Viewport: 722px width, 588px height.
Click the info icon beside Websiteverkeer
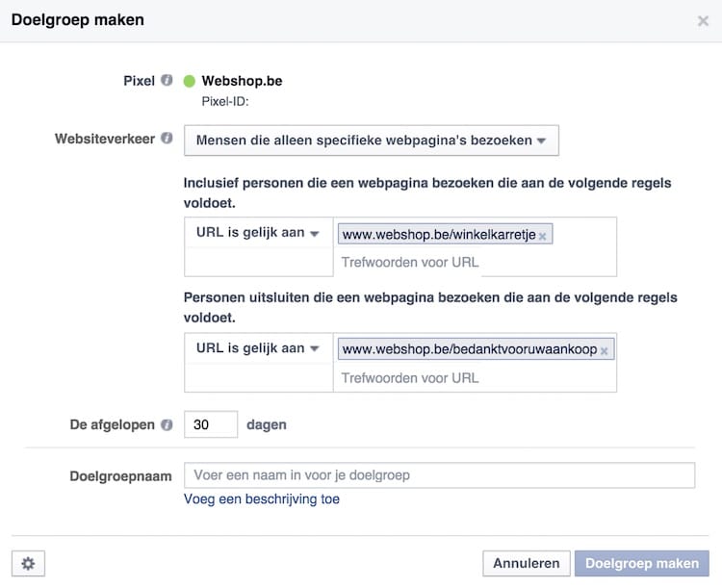tap(167, 139)
